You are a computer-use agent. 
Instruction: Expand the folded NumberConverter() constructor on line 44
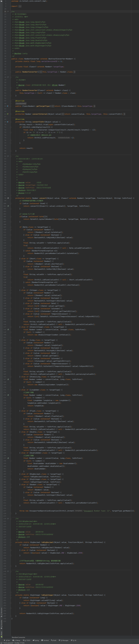point(10,72)
